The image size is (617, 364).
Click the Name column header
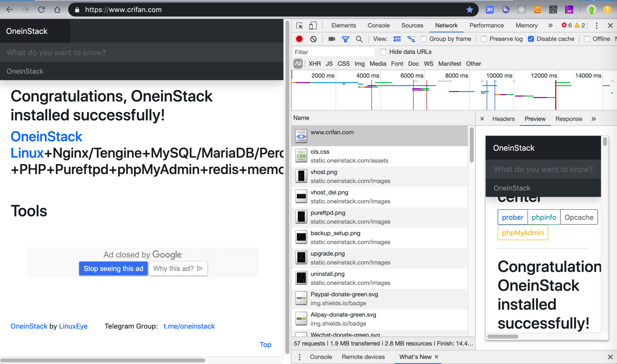point(383,118)
